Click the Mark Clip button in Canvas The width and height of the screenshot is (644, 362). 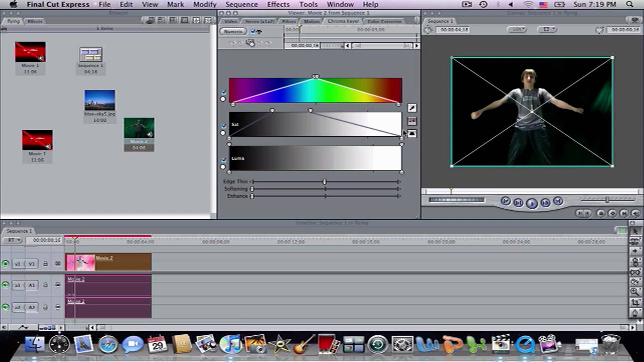[x=624, y=213]
